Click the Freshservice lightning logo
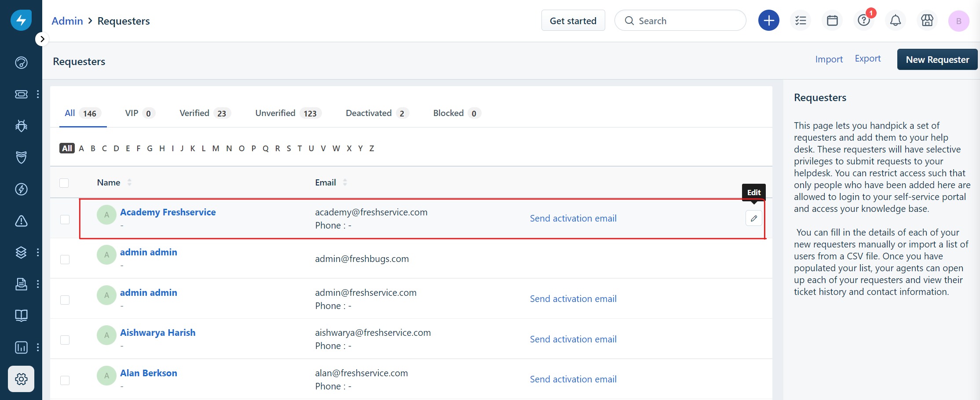Screen dimensions: 980x400 click(21, 20)
